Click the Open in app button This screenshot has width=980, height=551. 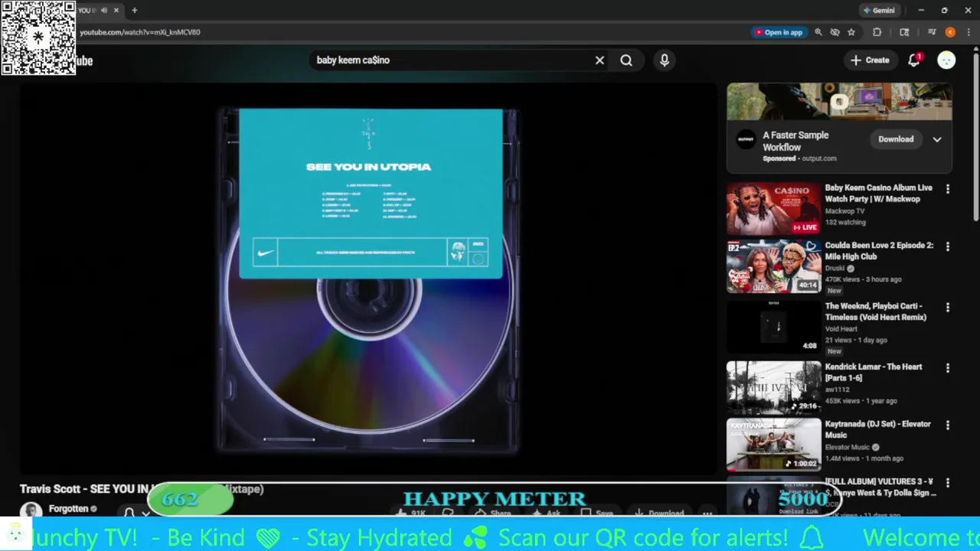(x=779, y=32)
